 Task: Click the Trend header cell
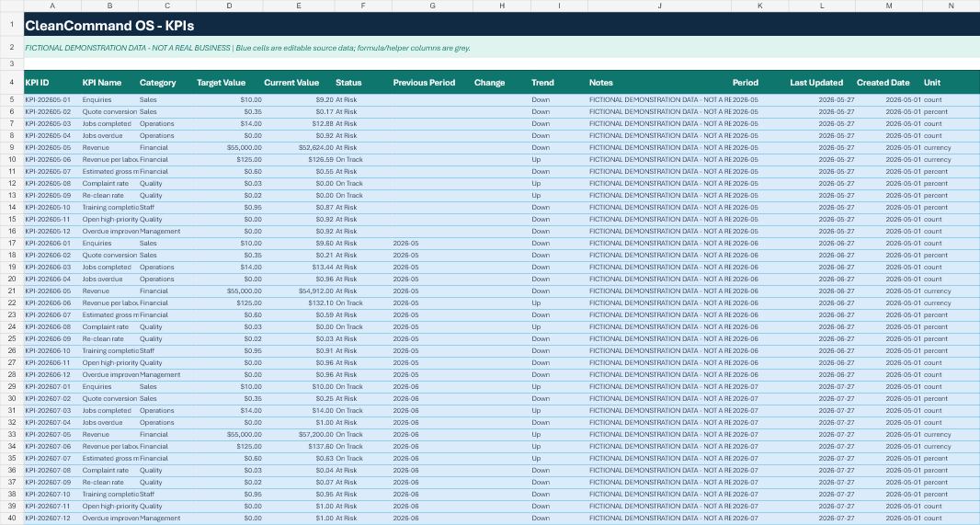coord(559,83)
